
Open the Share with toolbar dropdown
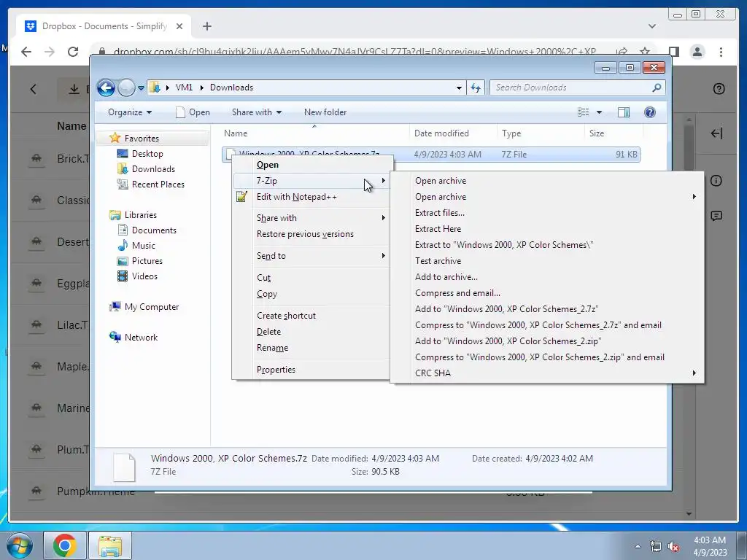(257, 112)
